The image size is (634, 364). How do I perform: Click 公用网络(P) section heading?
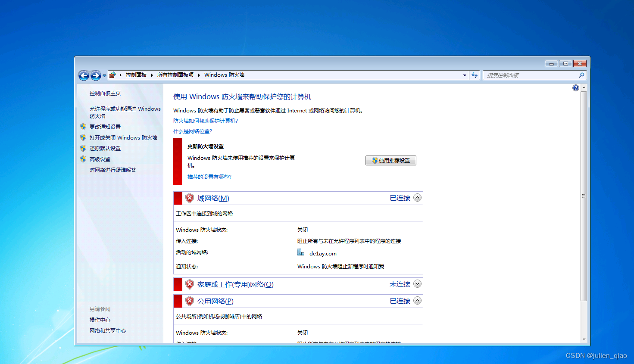coord(215,302)
